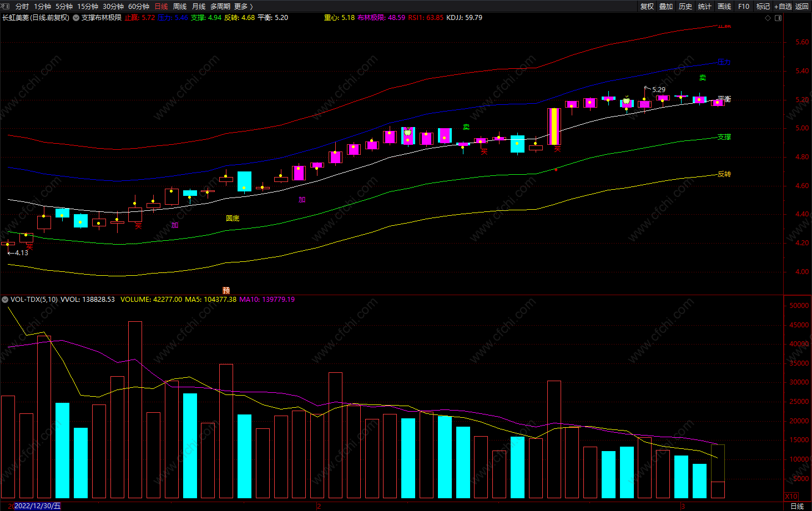The height and width of the screenshot is (511, 812).
Task: Open the 统计 statistics button
Action: 705,6
